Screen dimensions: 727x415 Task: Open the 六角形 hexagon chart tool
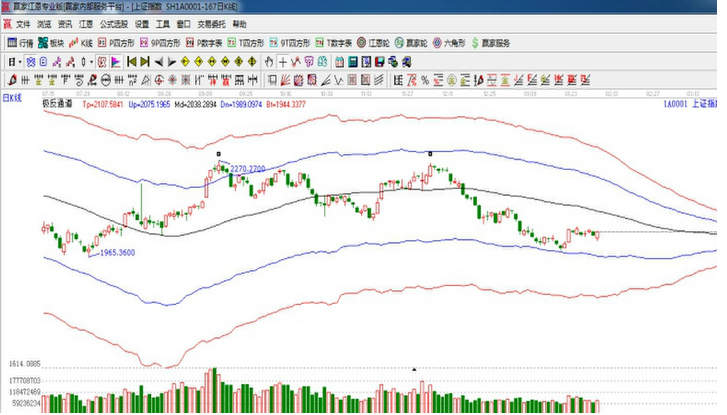click(449, 43)
